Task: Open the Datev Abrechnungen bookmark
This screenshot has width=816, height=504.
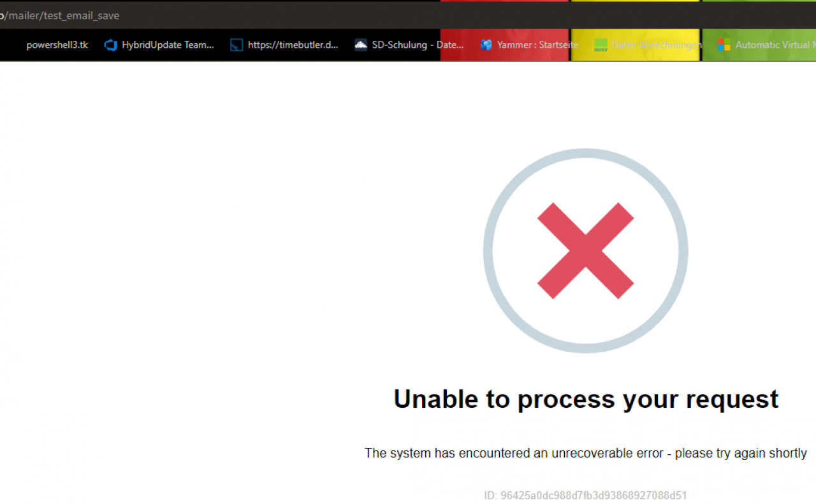Action: coord(648,45)
